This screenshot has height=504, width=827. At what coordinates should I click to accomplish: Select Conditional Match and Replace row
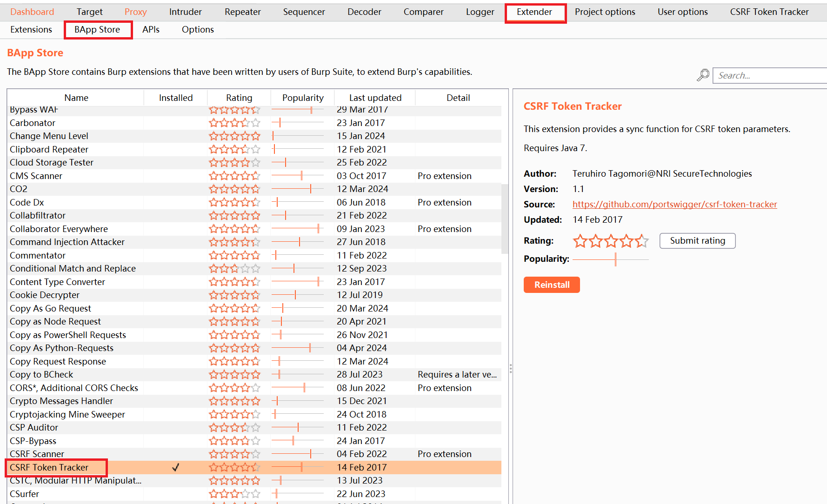click(254, 268)
